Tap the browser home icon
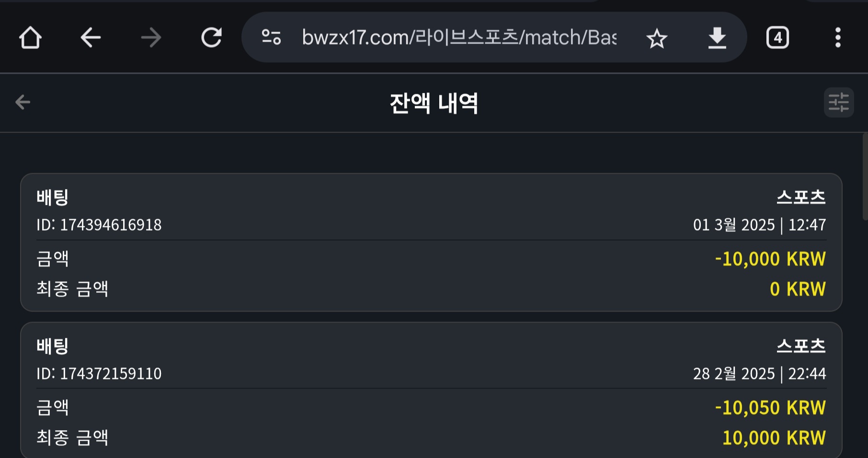868x458 pixels. (30, 37)
